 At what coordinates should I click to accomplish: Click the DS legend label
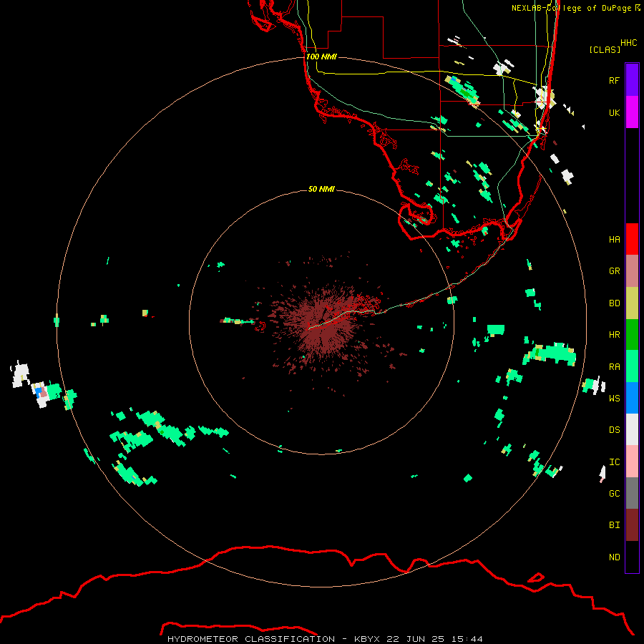tap(614, 430)
